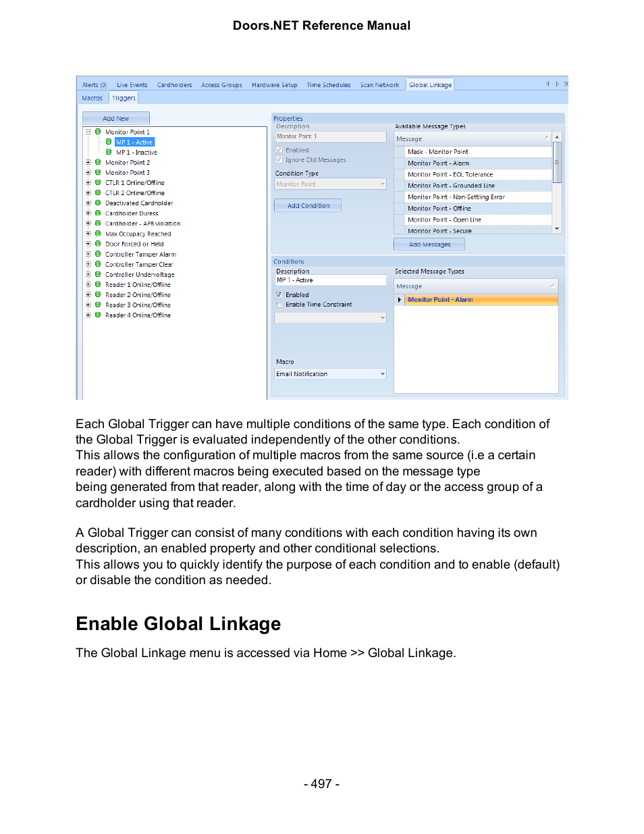Open the Scan Network tab

[x=379, y=85]
